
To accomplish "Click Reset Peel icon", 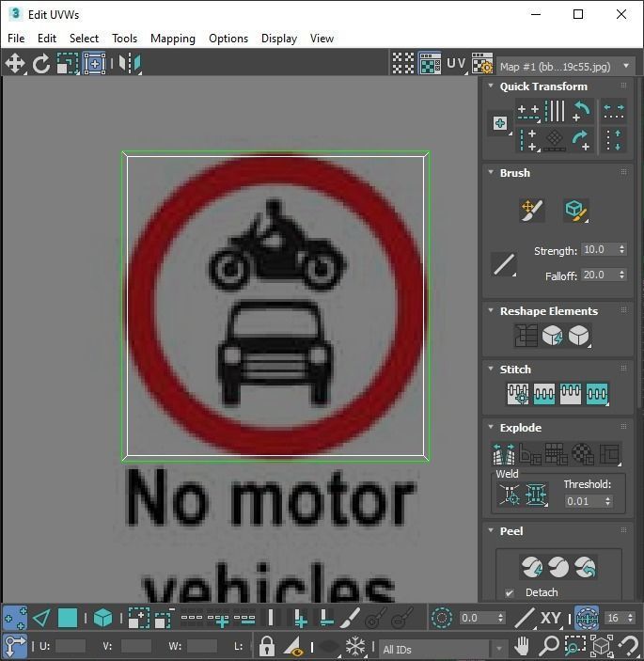I will [585, 567].
